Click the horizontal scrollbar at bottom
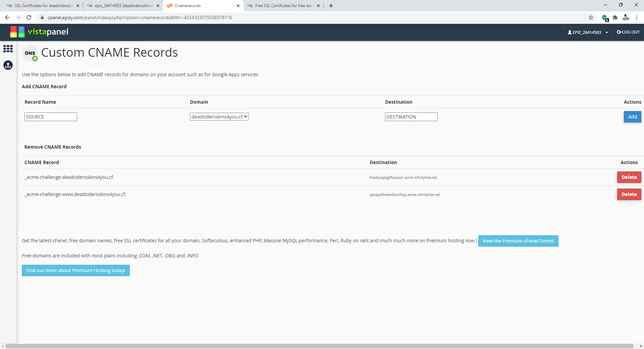The height and width of the screenshot is (349, 644). 319,346
